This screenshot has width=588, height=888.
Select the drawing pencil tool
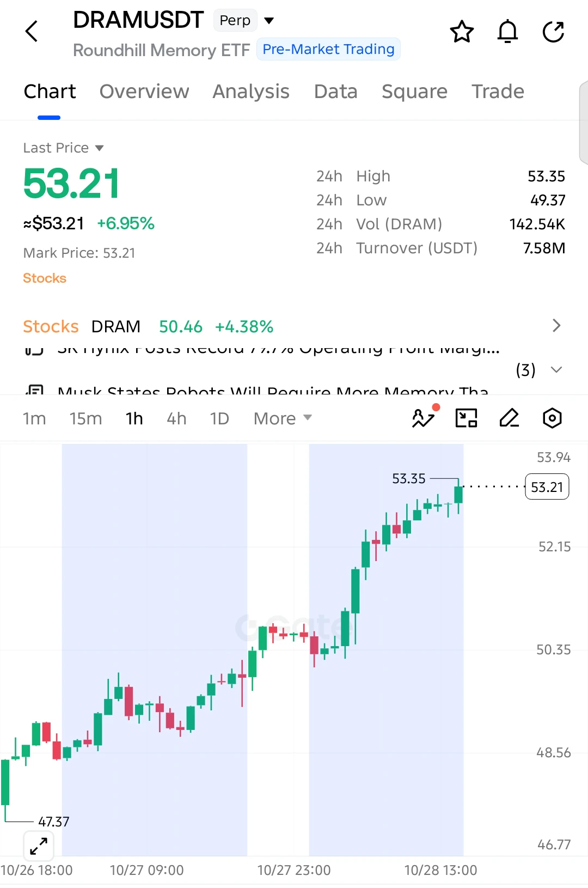point(509,418)
